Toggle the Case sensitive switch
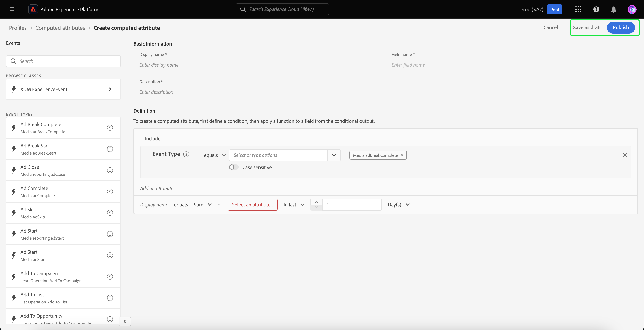The height and width of the screenshot is (330, 644). [233, 167]
